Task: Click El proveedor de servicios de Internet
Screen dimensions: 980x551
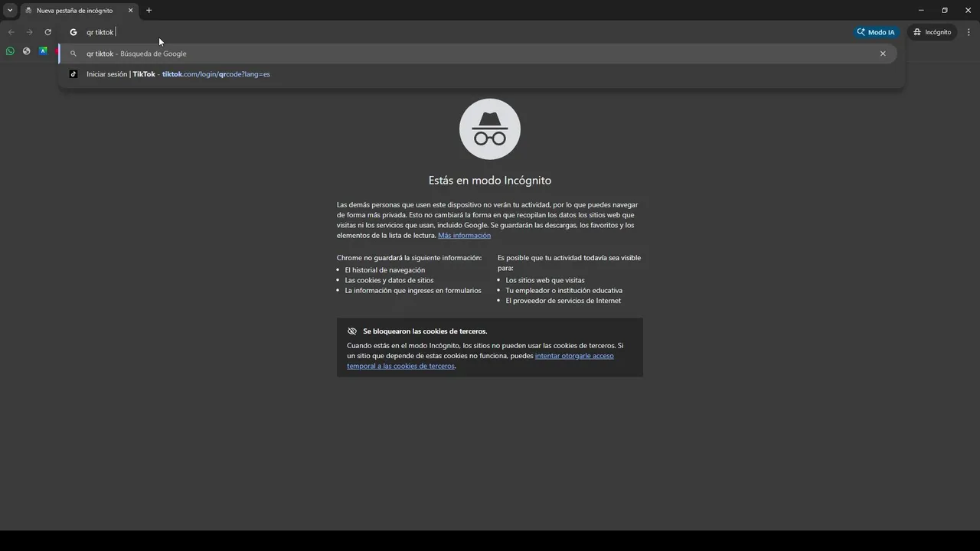Action: tap(563, 301)
